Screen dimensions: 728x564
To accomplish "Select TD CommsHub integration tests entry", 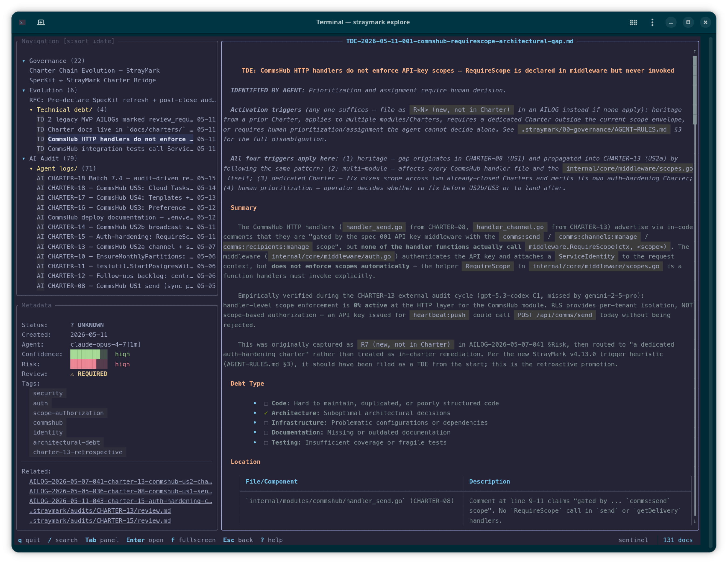I will pos(126,149).
